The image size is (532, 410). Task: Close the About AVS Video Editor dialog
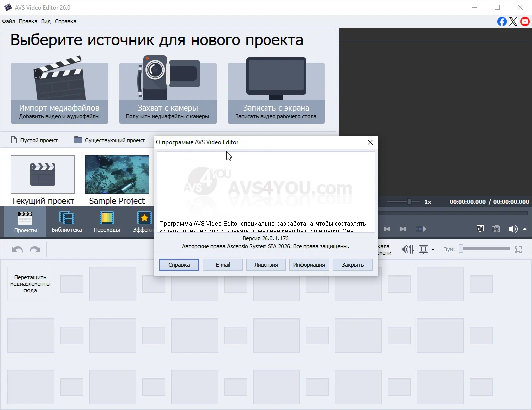(370, 142)
